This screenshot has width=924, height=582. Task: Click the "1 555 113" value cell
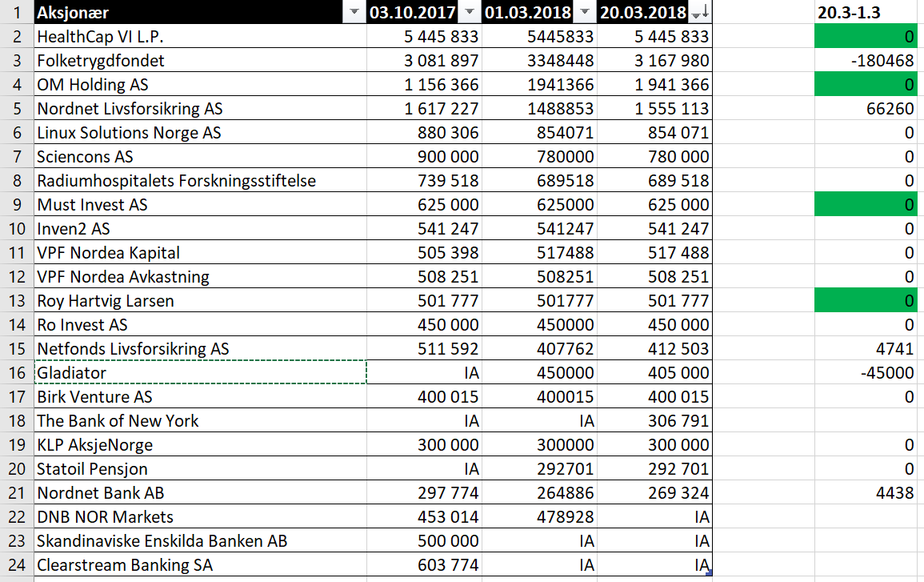[655, 109]
